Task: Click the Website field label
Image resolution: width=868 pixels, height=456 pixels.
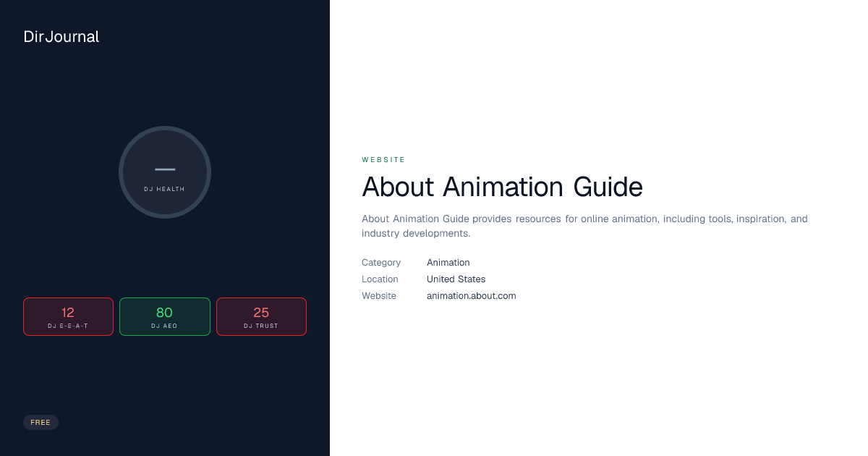Action: [379, 296]
